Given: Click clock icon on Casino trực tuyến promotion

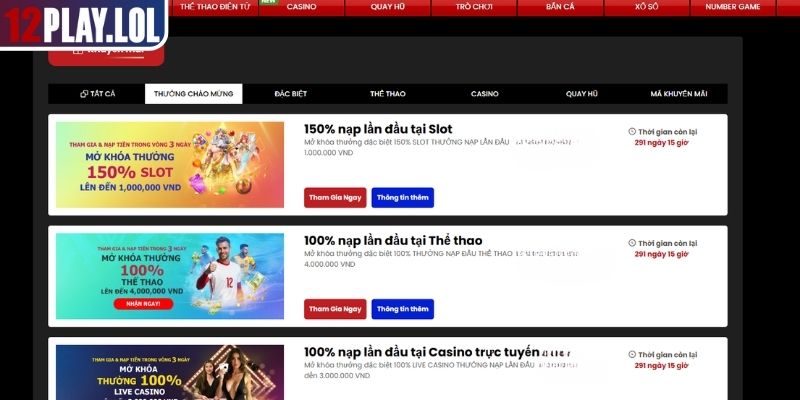Looking at the screenshot, I should point(632,355).
